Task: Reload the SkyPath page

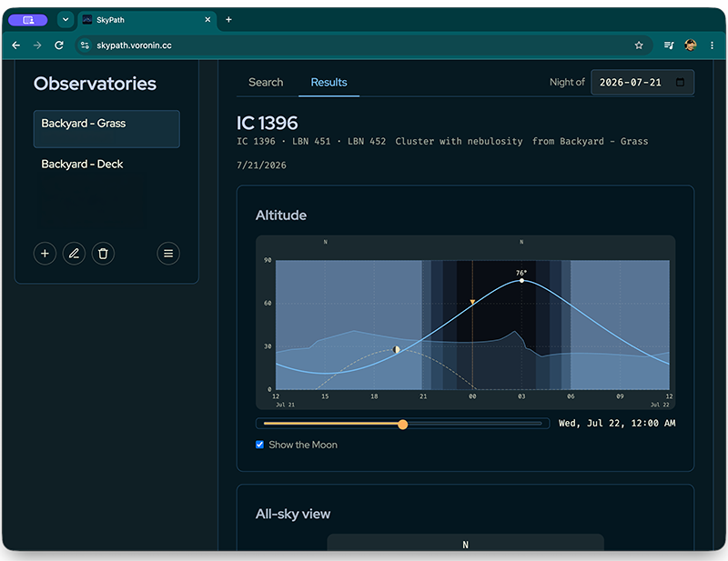Action: click(59, 45)
